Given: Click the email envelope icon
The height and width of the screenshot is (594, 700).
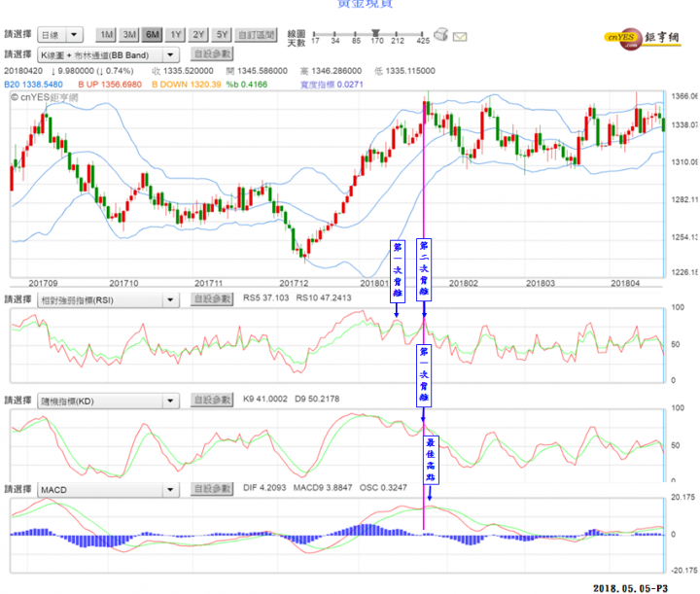Looking at the screenshot, I should [460, 36].
